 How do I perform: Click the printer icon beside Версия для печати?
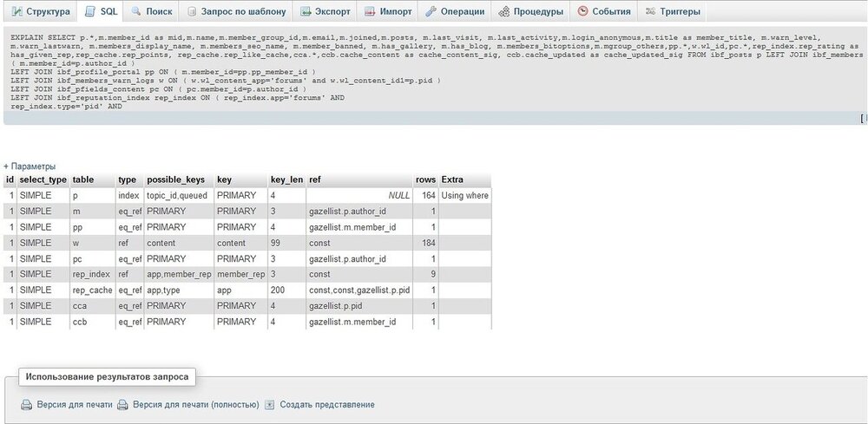click(27, 405)
